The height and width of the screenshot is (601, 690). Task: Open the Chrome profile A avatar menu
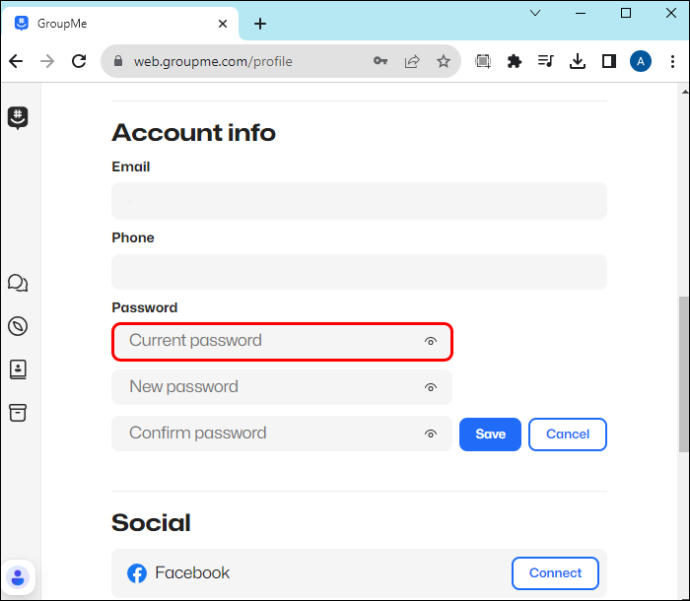[x=640, y=61]
